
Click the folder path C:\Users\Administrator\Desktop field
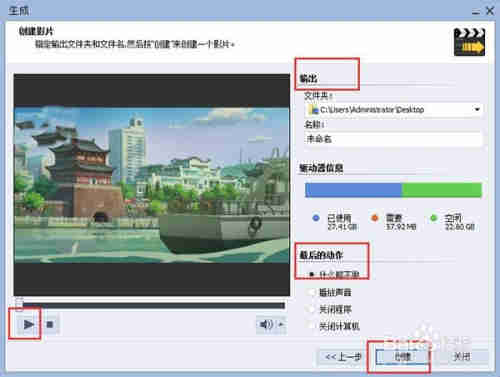pos(393,109)
